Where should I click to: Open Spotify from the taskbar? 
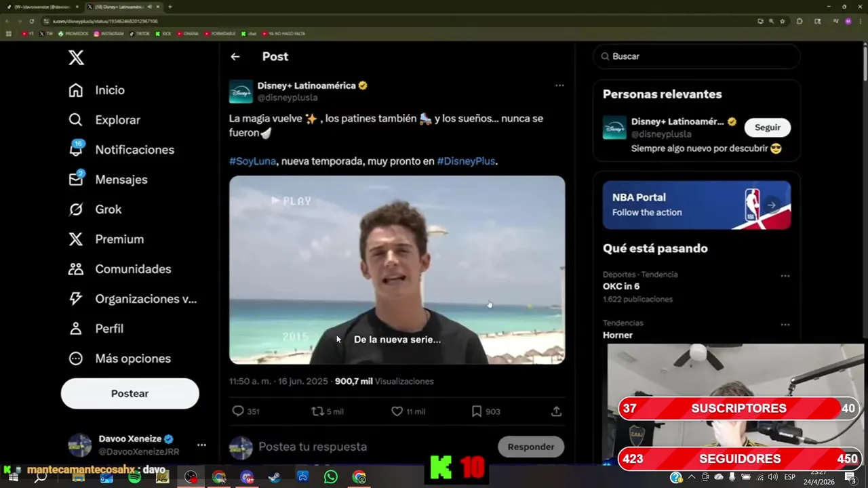tap(134, 477)
